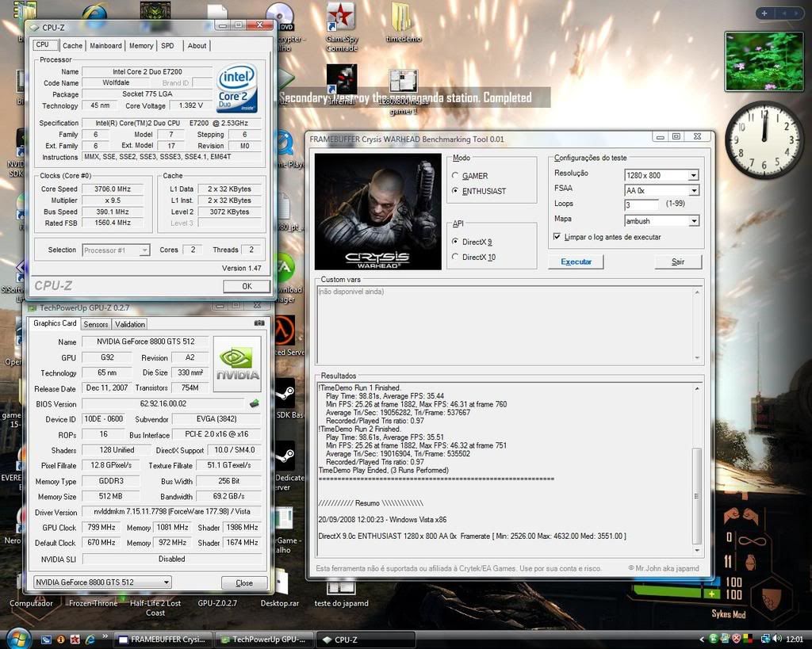Switch to the Mainboard tab in CPU-Z
812x649 pixels.
105,46
